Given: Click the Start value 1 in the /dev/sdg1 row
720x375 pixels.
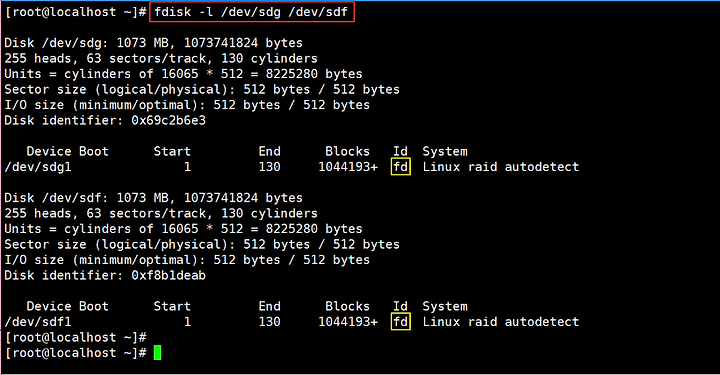Looking at the screenshot, I should click(187, 167).
